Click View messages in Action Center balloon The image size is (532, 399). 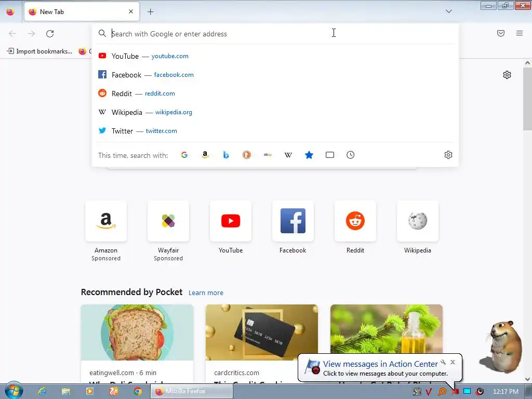tap(380, 364)
